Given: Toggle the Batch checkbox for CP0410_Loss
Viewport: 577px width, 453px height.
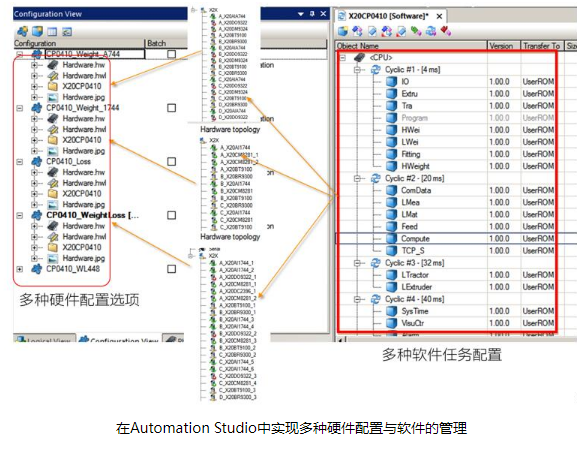Looking at the screenshot, I should click(171, 162).
